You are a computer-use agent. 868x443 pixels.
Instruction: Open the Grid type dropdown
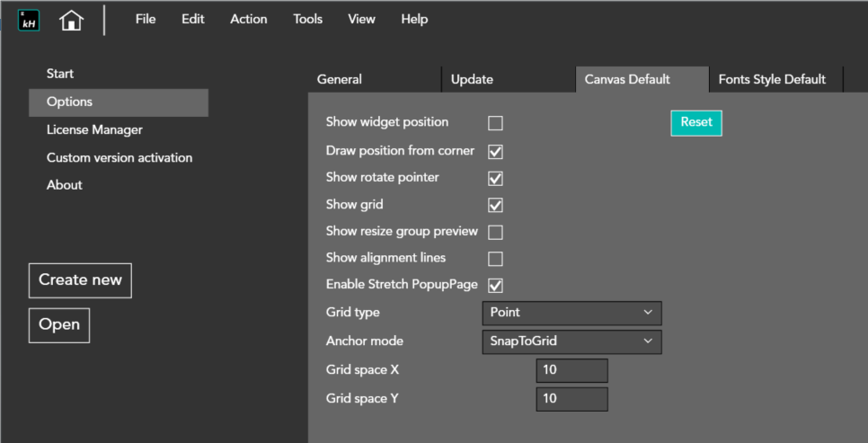pos(571,313)
